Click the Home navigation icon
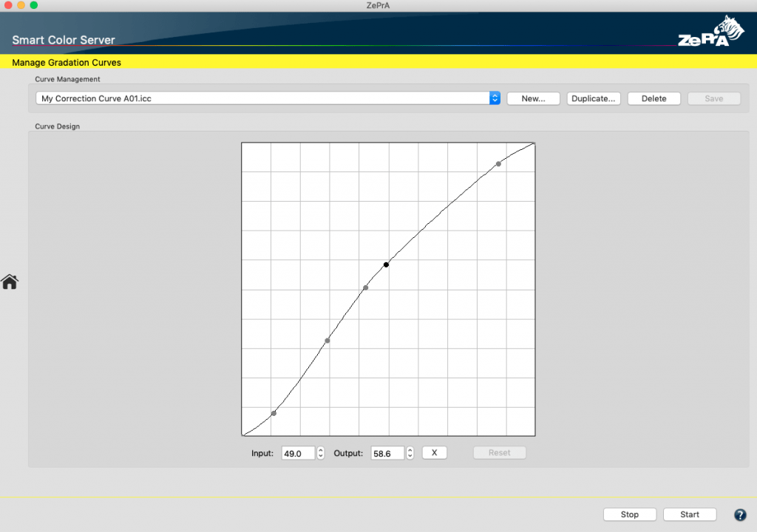Screen dimensions: 757x532 coord(10,282)
